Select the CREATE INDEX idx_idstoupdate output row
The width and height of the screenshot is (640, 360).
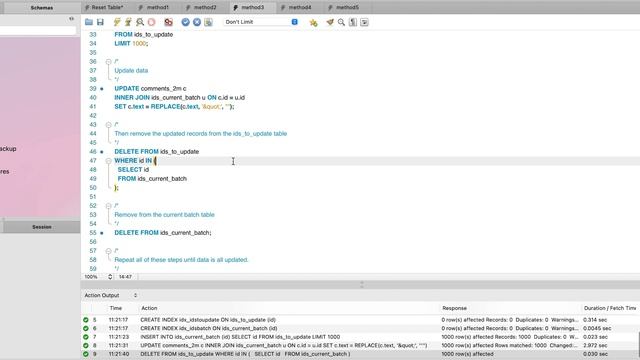click(x=359, y=320)
